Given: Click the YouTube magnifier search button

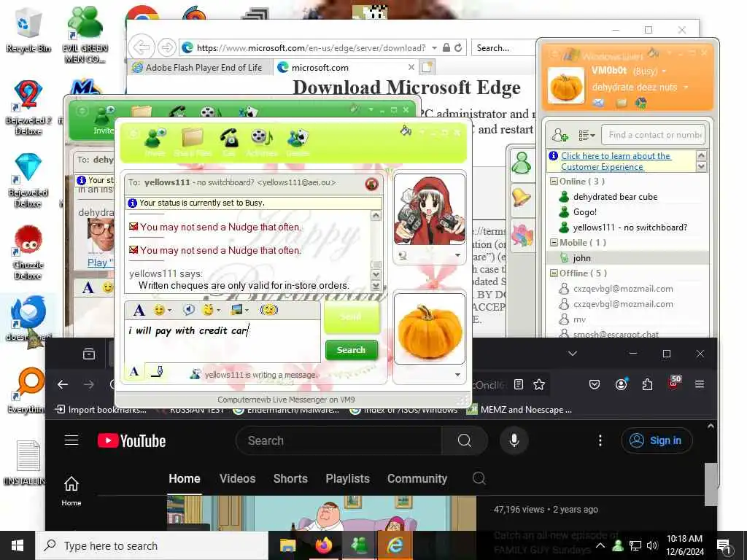Looking at the screenshot, I should (465, 440).
